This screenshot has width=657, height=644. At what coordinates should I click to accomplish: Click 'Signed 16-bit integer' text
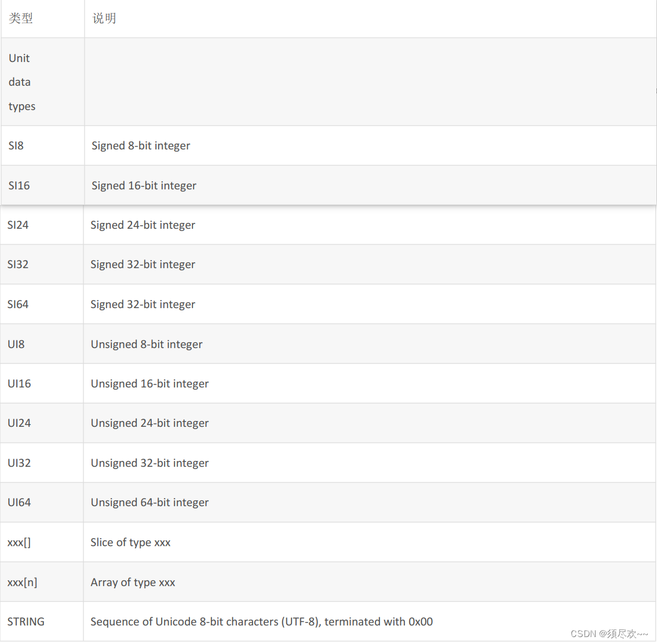[144, 186]
